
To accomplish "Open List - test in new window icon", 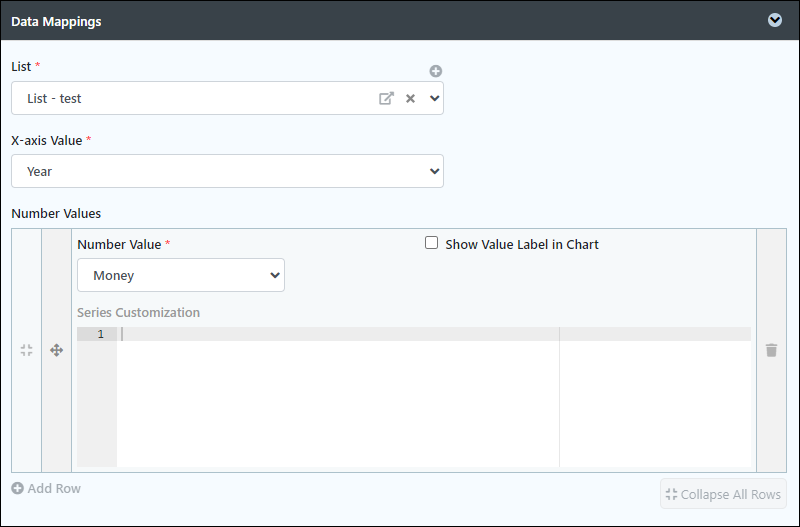I will point(386,98).
